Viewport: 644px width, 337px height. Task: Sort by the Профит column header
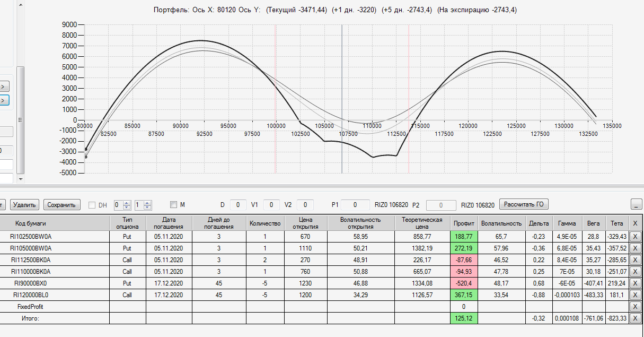click(x=464, y=223)
